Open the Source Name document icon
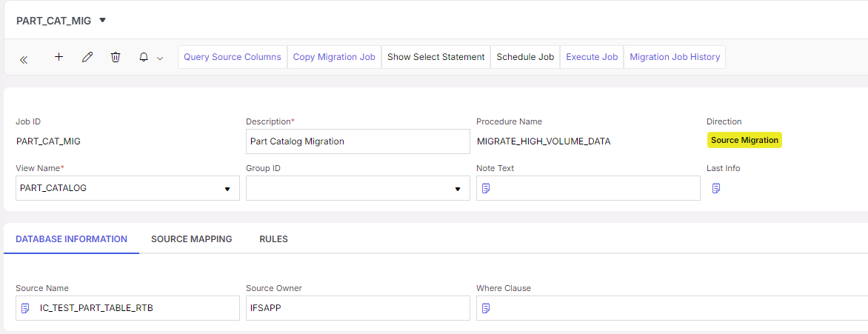The width and height of the screenshot is (868, 334). (x=25, y=308)
